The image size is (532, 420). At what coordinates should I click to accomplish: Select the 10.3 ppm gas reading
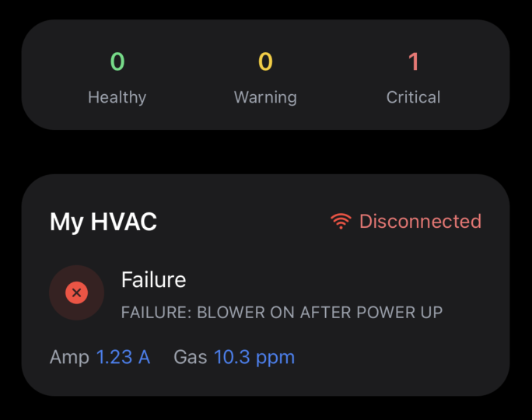254,358
